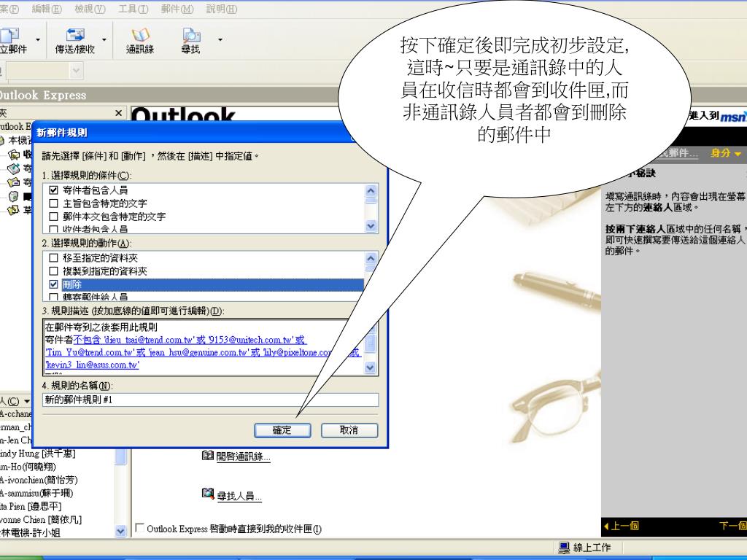Click down arrow of rule description scrollbar
Screen dimensions: 747x560
pos(371,367)
